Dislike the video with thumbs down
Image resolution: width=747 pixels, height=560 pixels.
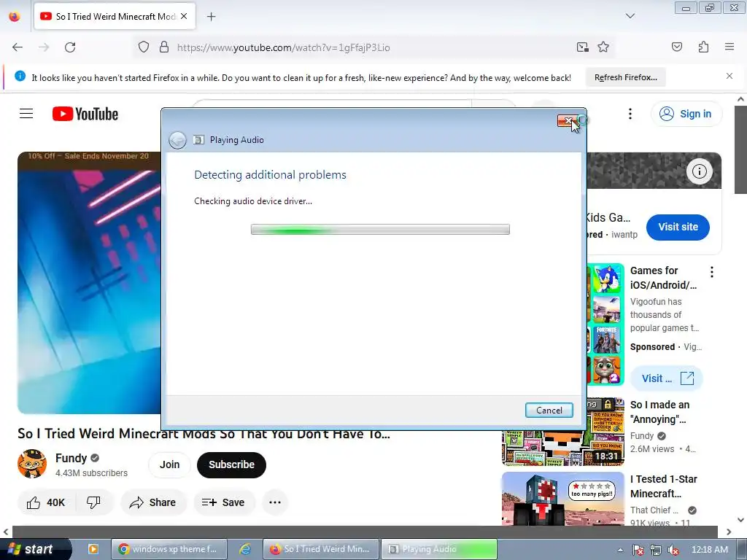[94, 502]
